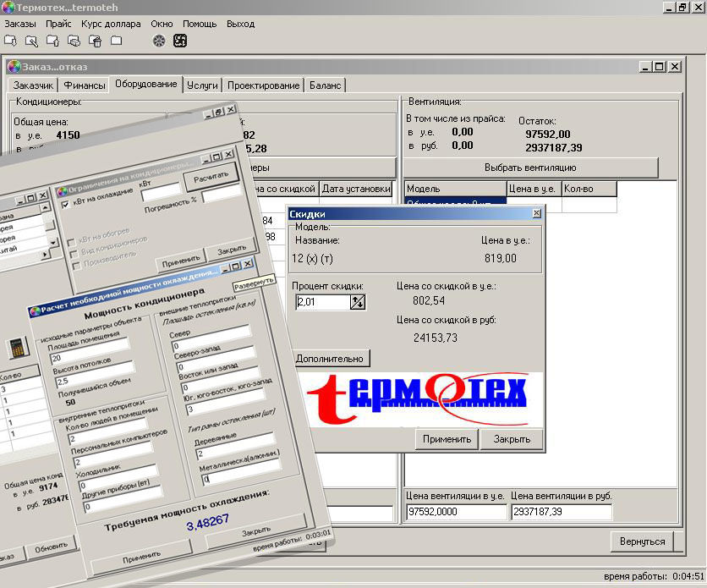Maximize the power calculation window
Image resolution: width=707 pixels, height=588 pixels.
[235, 266]
